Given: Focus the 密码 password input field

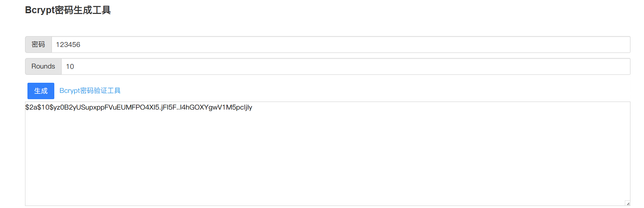Looking at the screenshot, I should tap(340, 45).
